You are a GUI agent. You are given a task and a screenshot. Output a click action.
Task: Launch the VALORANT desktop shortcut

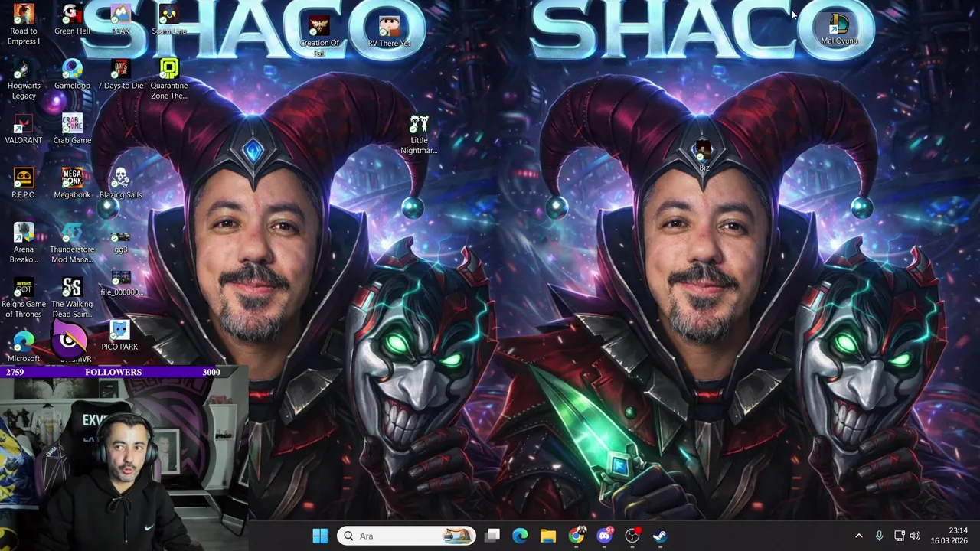[x=24, y=129]
